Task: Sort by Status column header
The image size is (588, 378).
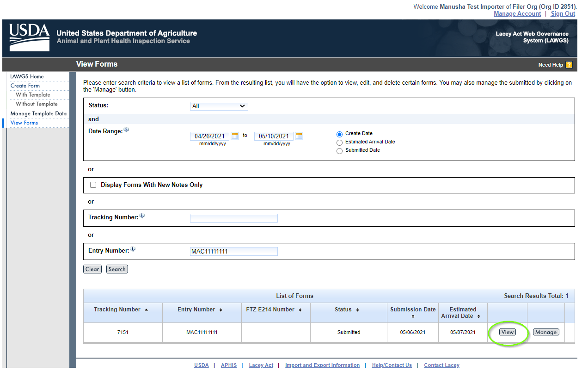Action: [x=347, y=310]
